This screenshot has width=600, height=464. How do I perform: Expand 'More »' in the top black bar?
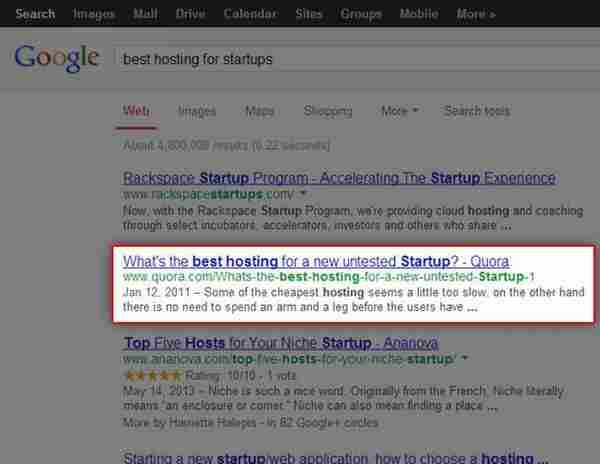point(477,14)
